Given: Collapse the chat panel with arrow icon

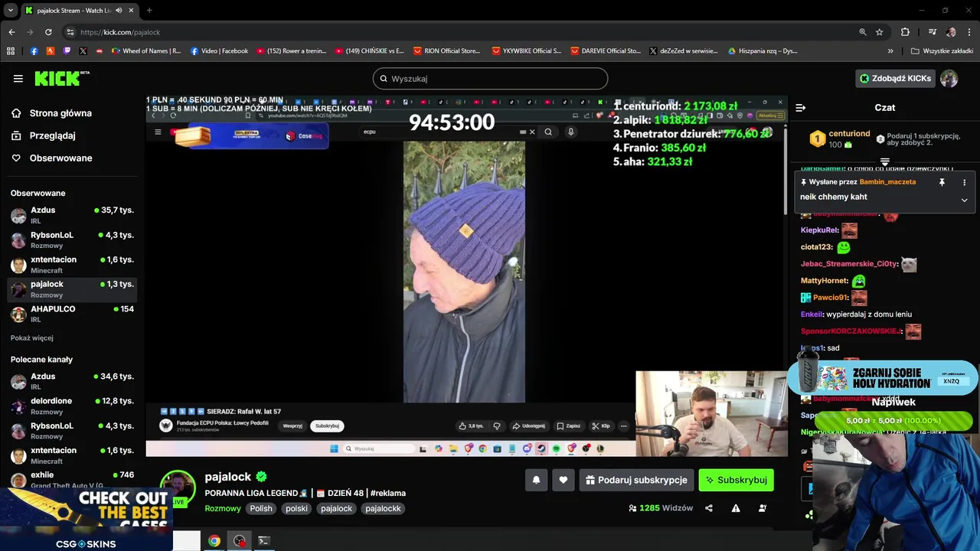Looking at the screenshot, I should tap(800, 108).
